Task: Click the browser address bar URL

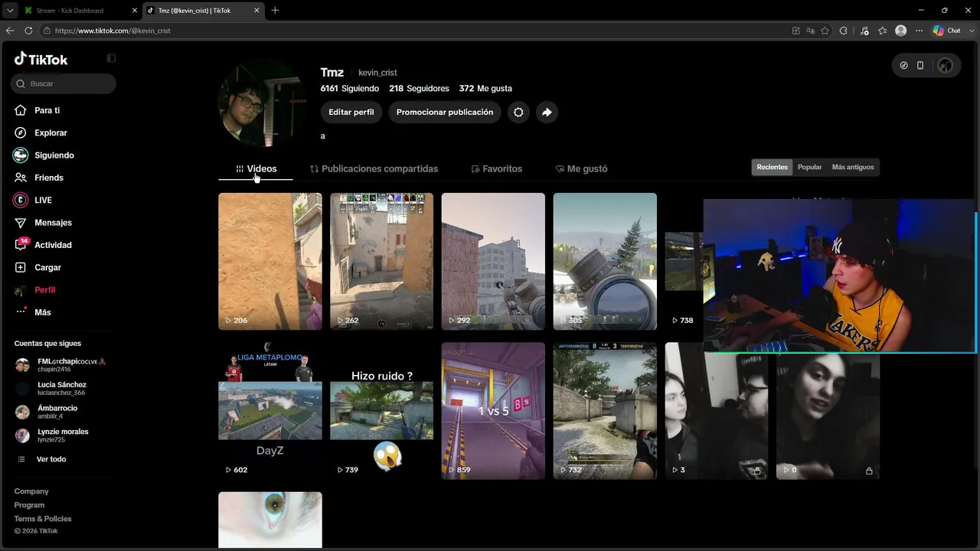Action: click(113, 31)
